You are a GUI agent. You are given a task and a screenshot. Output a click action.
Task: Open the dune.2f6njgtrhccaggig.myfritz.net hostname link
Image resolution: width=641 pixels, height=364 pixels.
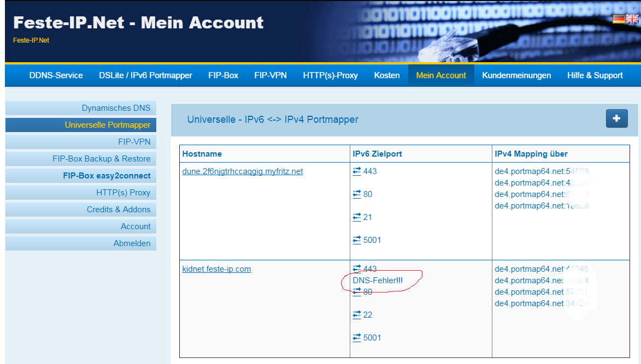(242, 171)
